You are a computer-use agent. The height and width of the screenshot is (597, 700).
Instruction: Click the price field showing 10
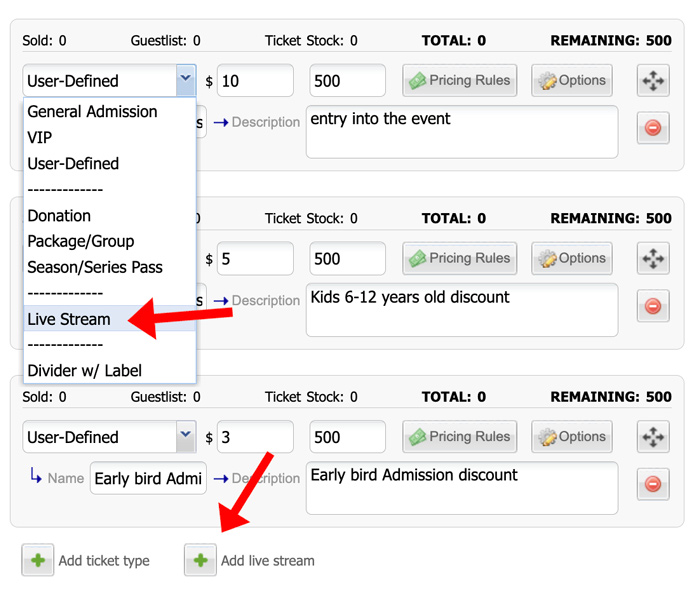point(255,81)
